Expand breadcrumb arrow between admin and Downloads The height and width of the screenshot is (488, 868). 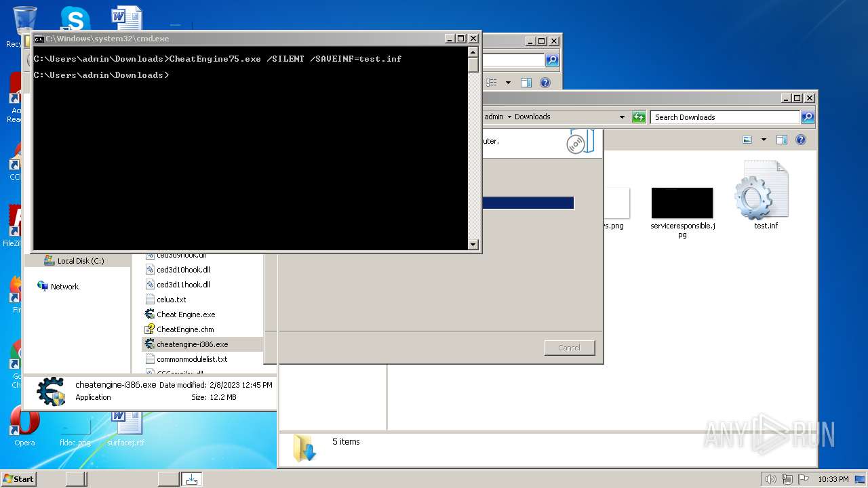(x=509, y=117)
